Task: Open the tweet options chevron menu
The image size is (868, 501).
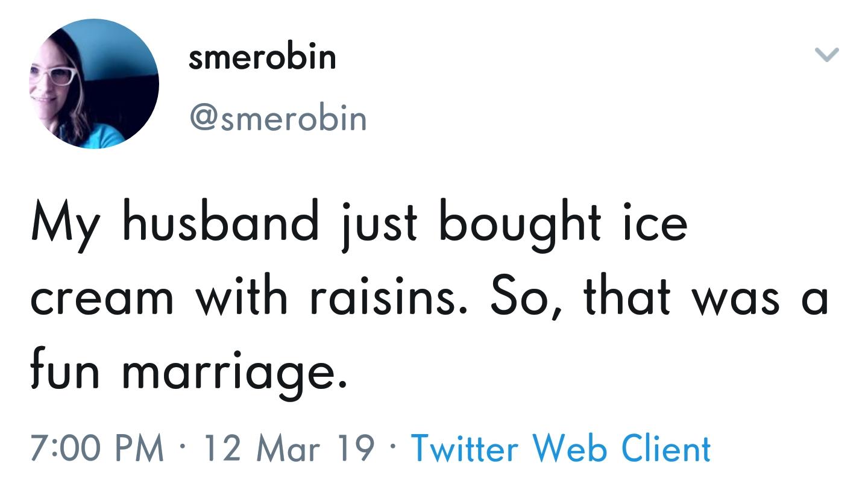Action: [x=826, y=55]
